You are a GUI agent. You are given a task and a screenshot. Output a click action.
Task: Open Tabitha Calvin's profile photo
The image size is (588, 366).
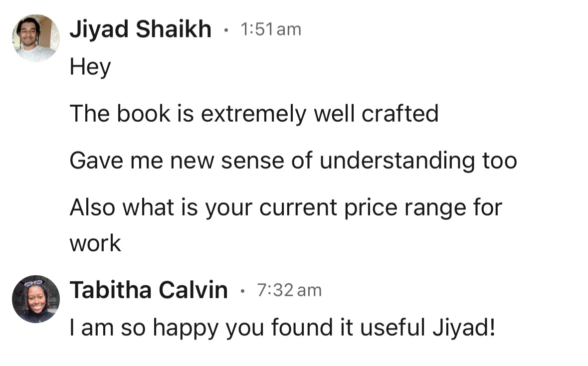click(x=35, y=299)
